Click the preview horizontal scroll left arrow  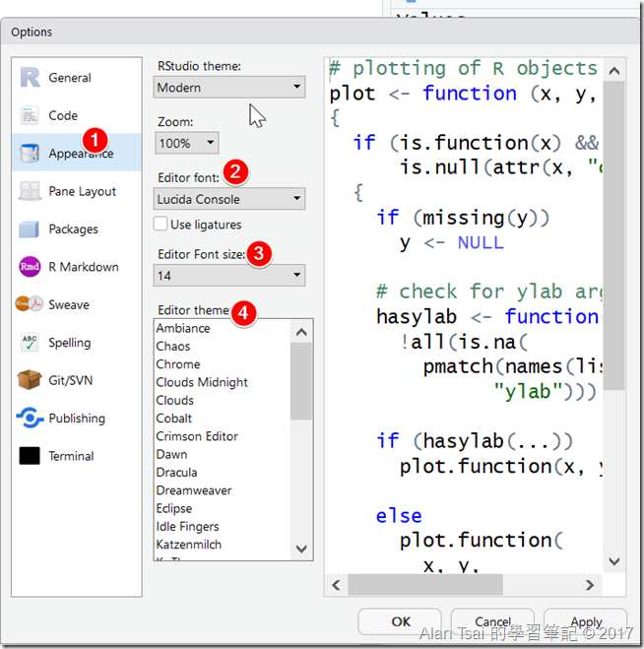point(337,585)
